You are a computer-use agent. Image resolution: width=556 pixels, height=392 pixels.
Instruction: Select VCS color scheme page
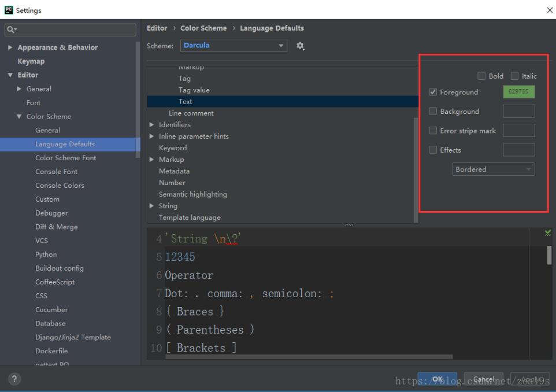pos(42,241)
